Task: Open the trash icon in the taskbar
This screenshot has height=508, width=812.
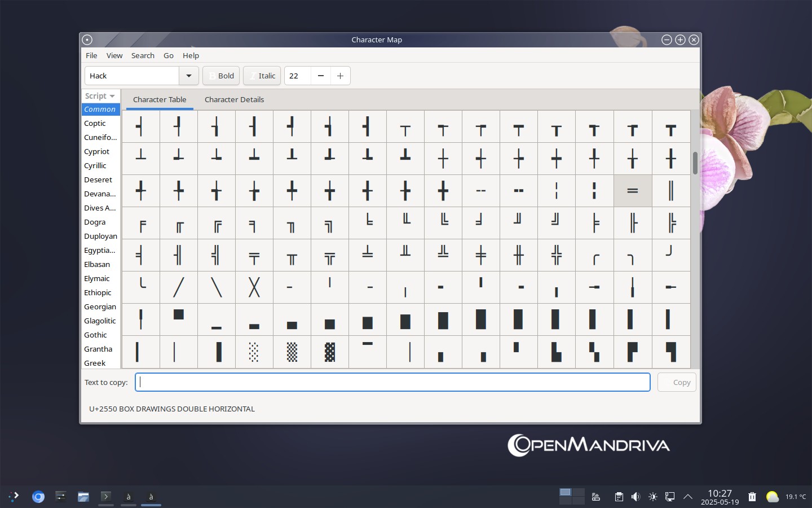Action: (x=752, y=497)
